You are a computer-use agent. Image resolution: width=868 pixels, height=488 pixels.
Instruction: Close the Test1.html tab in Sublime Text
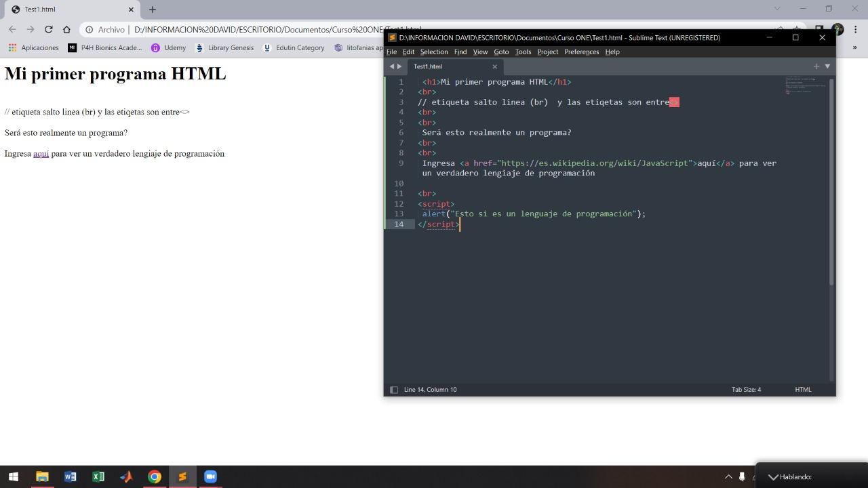494,66
